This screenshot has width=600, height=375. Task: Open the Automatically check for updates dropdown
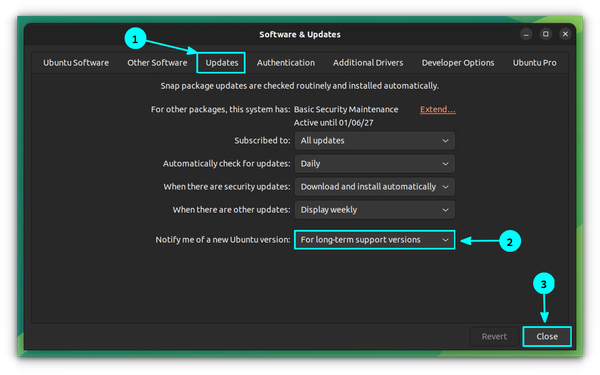tap(375, 164)
